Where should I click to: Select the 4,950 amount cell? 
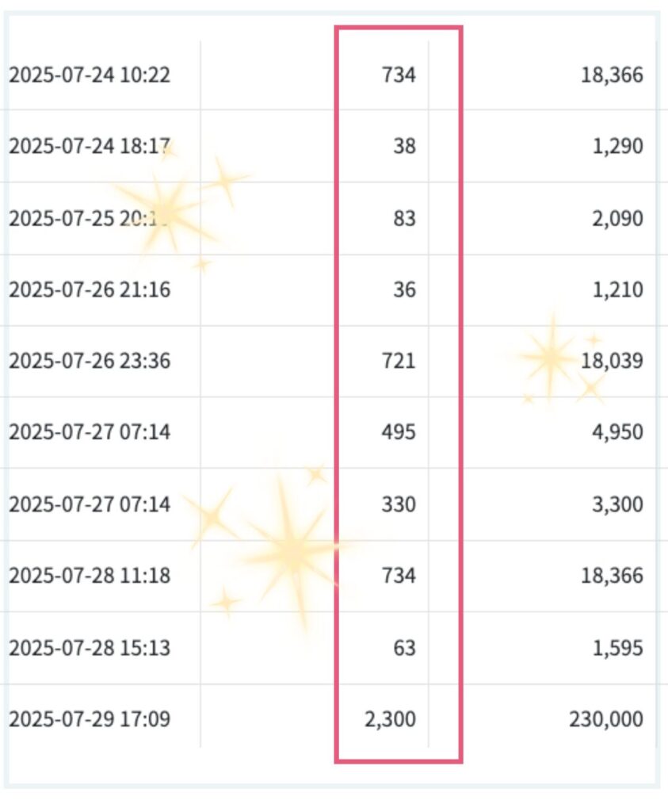(616, 433)
